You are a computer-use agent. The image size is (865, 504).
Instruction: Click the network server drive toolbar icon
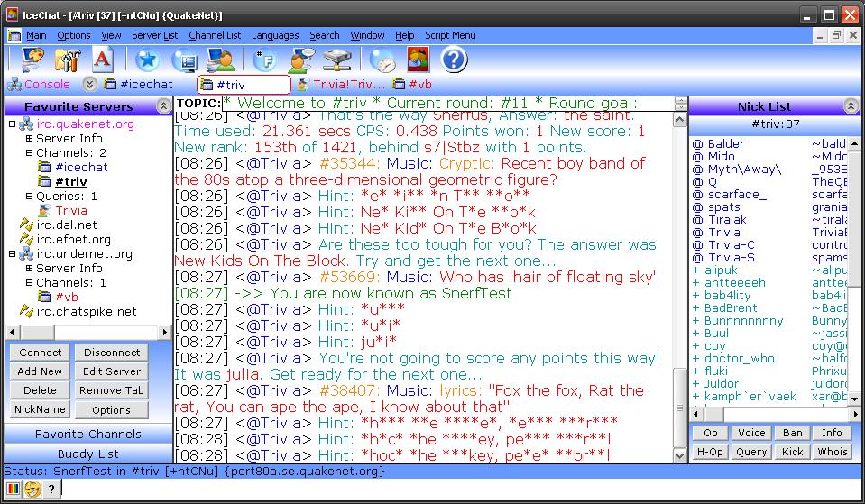point(336,60)
